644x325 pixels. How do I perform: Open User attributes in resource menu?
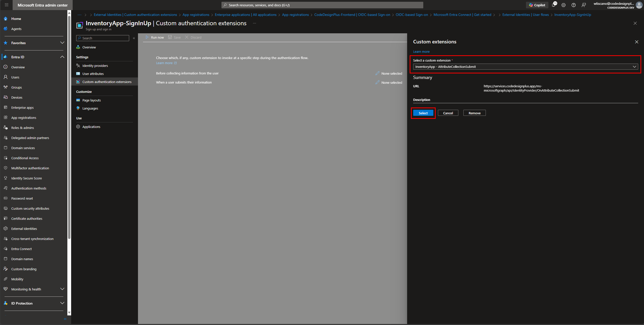pos(93,74)
